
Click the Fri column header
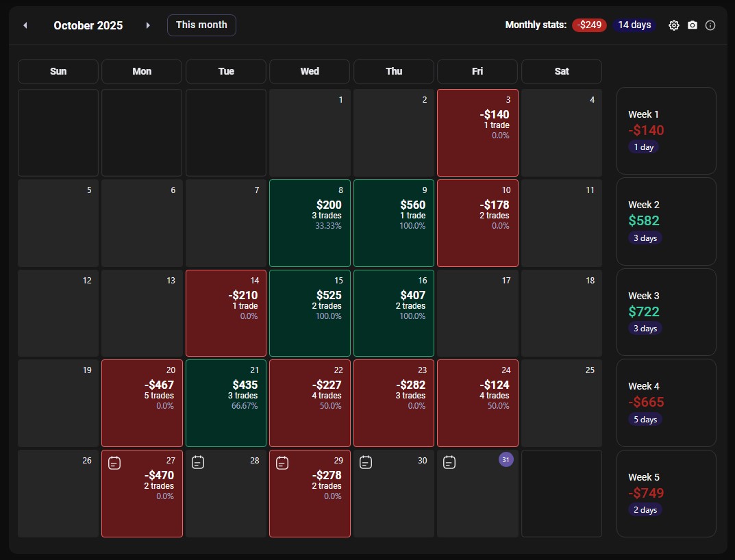(x=477, y=71)
